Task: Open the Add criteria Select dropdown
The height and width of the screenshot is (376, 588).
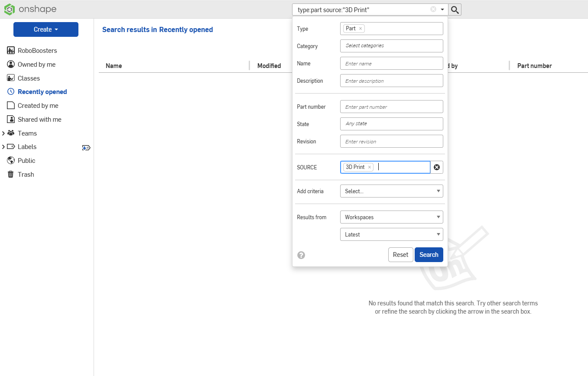Action: coord(392,191)
